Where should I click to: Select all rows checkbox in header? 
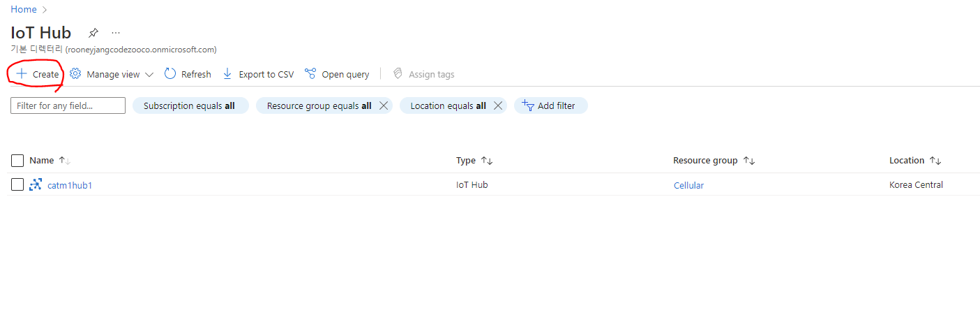(x=17, y=161)
